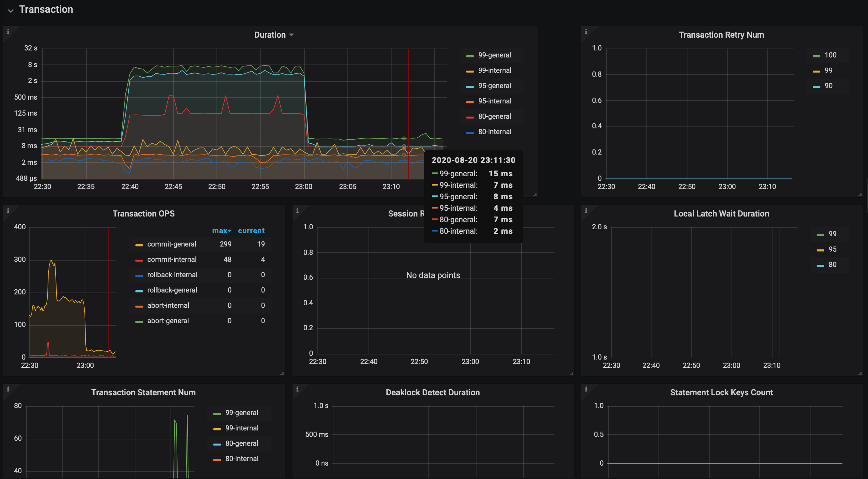The width and height of the screenshot is (868, 479).
Task: Toggle the commit-general series in Transaction OPS
Action: [x=171, y=244]
